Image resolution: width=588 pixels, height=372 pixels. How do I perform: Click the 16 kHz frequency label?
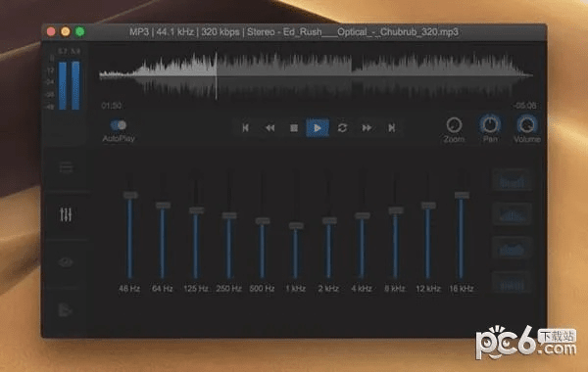point(462,289)
